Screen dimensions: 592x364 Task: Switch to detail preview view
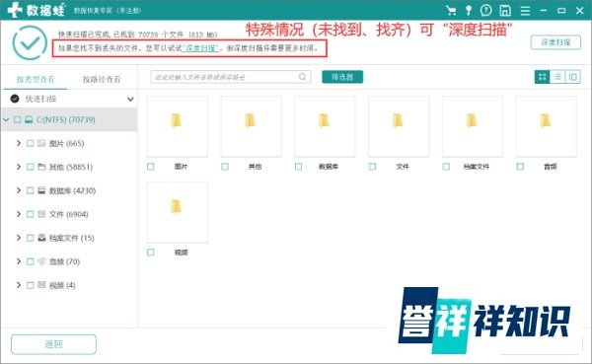click(x=572, y=77)
